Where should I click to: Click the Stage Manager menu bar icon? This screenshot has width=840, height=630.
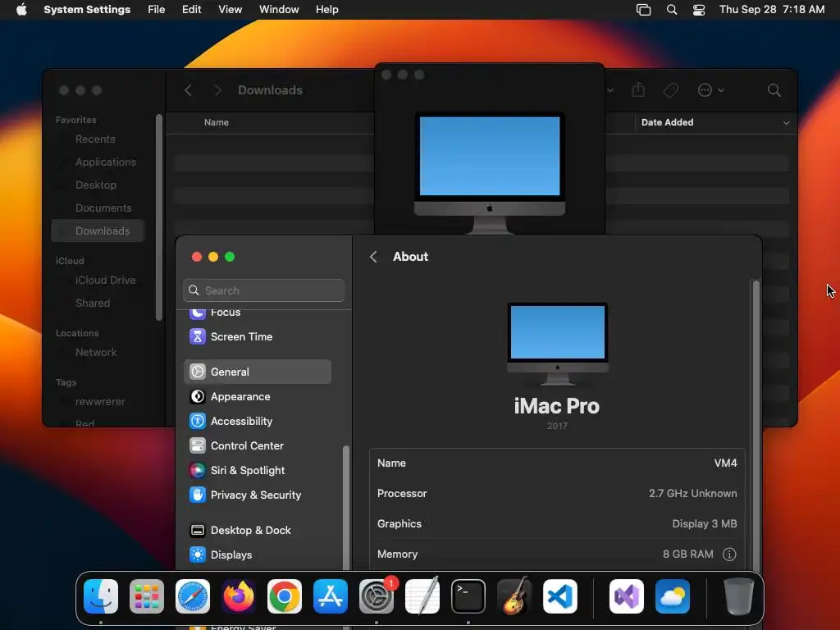(643, 10)
